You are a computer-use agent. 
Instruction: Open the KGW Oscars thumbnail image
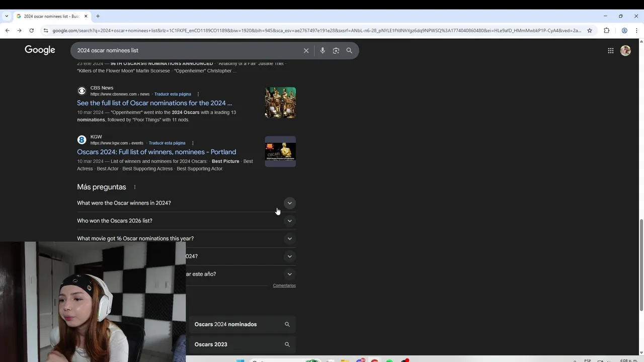pyautogui.click(x=280, y=151)
